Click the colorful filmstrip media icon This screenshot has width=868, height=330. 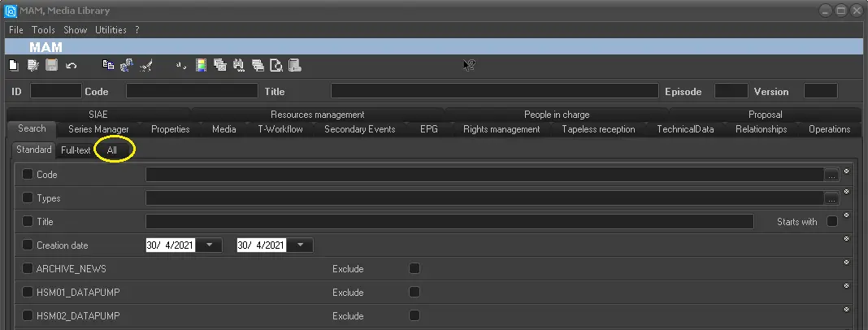pyautogui.click(x=200, y=65)
